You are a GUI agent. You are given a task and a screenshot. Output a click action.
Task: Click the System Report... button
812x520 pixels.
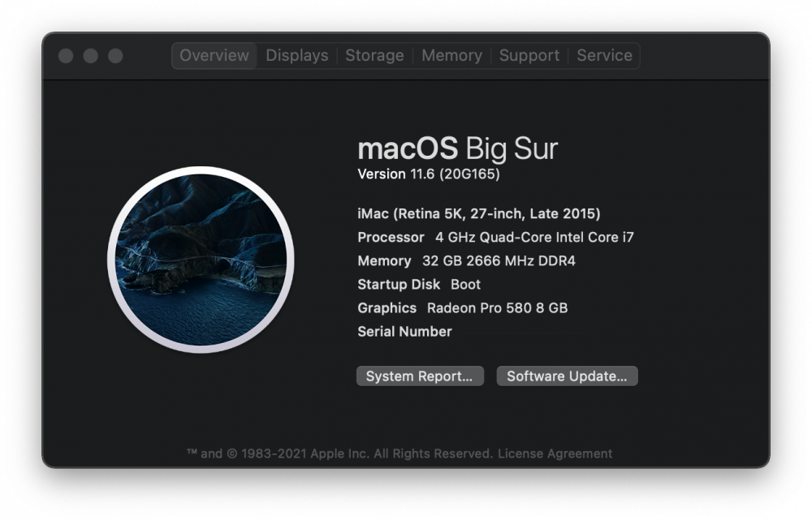[x=420, y=376]
